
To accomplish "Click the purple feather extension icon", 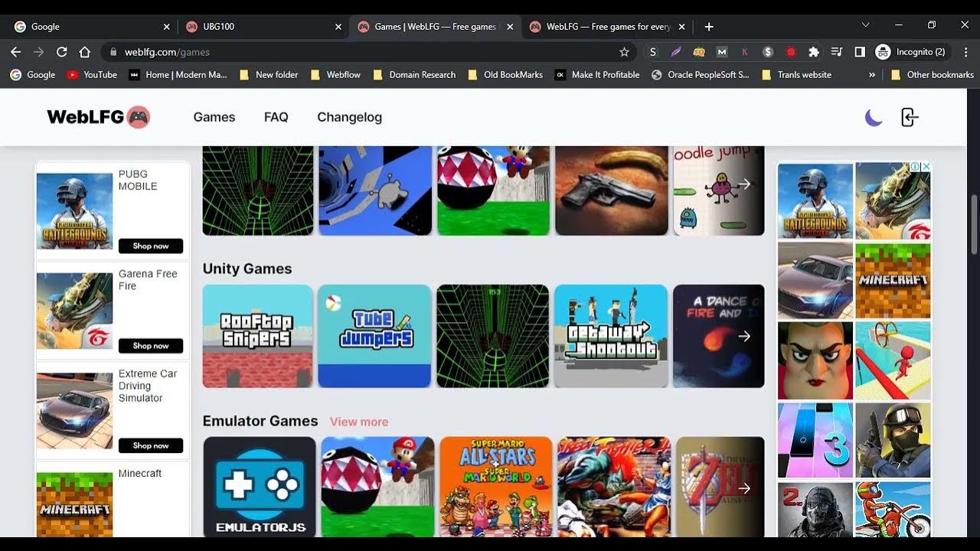I will (675, 52).
